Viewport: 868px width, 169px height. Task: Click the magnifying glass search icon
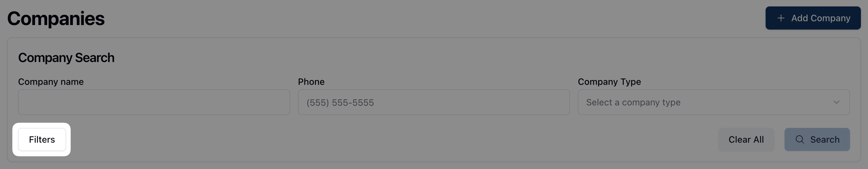tap(800, 139)
